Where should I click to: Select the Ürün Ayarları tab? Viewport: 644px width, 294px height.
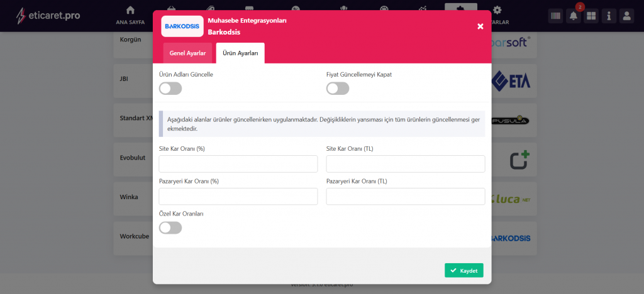pyautogui.click(x=240, y=53)
